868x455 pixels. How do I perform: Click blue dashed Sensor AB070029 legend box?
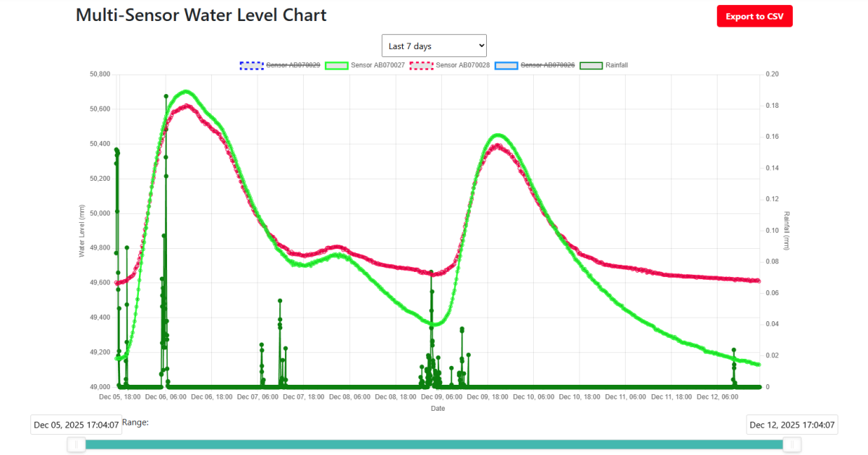click(x=252, y=65)
